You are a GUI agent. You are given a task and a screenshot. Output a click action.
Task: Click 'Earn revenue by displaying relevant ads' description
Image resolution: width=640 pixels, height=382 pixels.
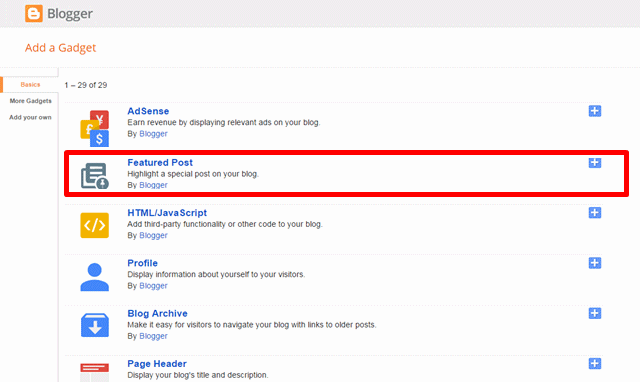(224, 122)
